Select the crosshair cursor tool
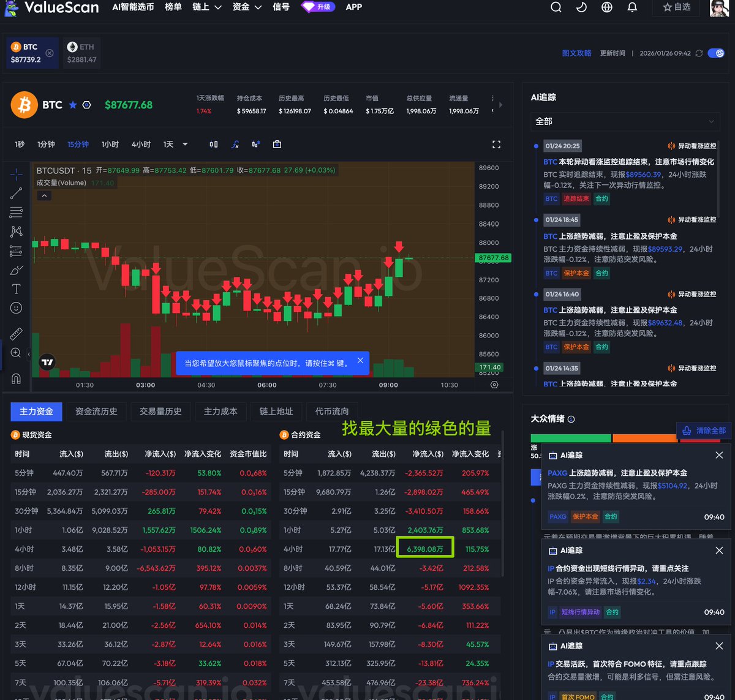The width and height of the screenshot is (735, 700). (17, 175)
